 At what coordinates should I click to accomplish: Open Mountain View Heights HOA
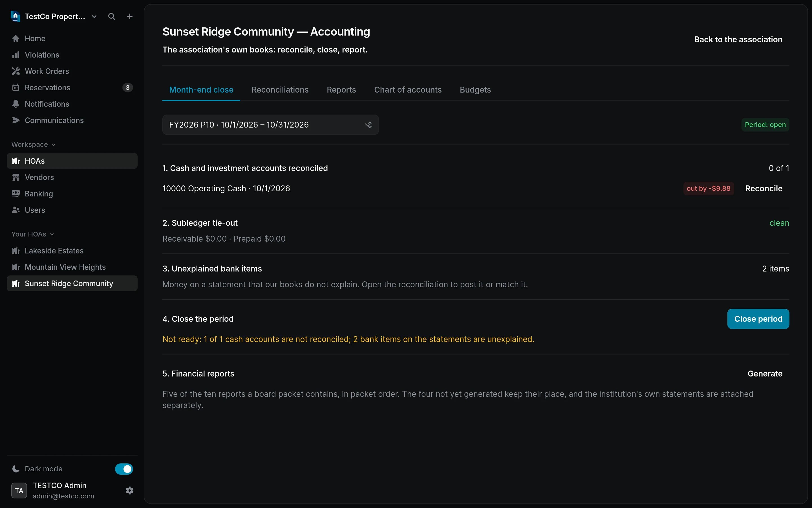click(x=72, y=267)
